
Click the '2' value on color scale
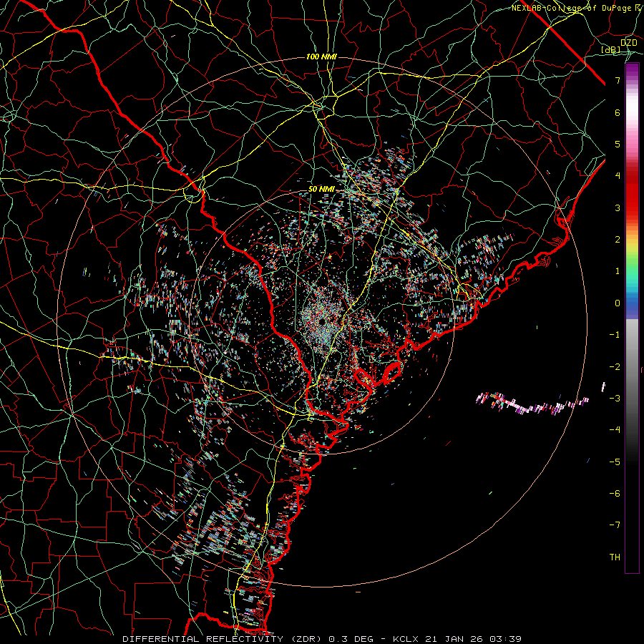point(618,239)
